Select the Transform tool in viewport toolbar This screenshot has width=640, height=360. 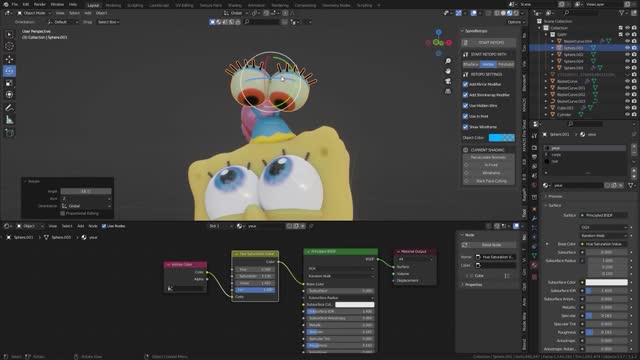[9, 95]
